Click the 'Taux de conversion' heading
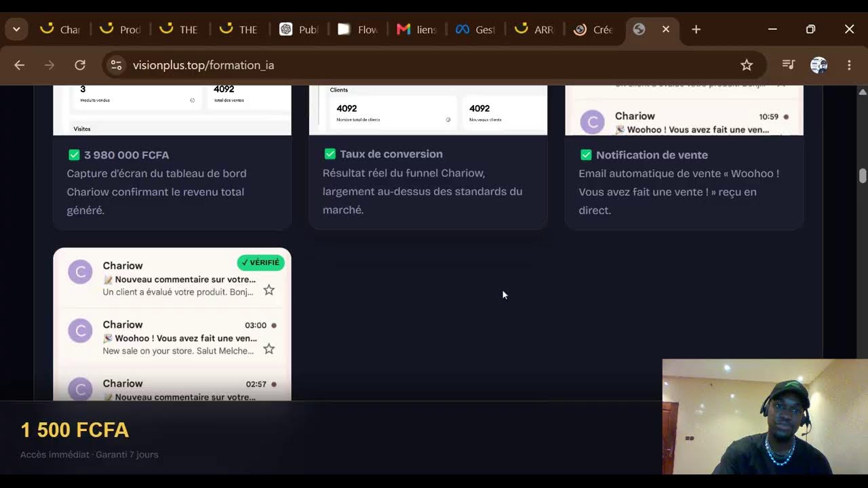 point(391,154)
